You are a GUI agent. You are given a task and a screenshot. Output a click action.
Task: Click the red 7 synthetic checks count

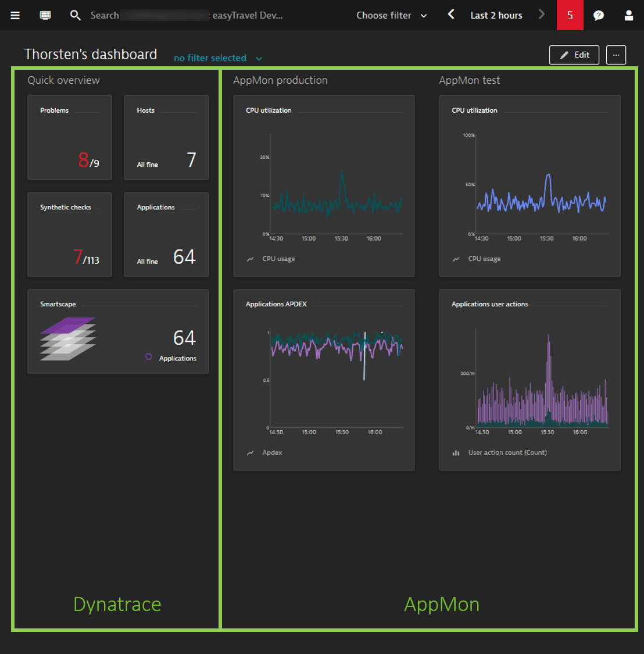(77, 256)
